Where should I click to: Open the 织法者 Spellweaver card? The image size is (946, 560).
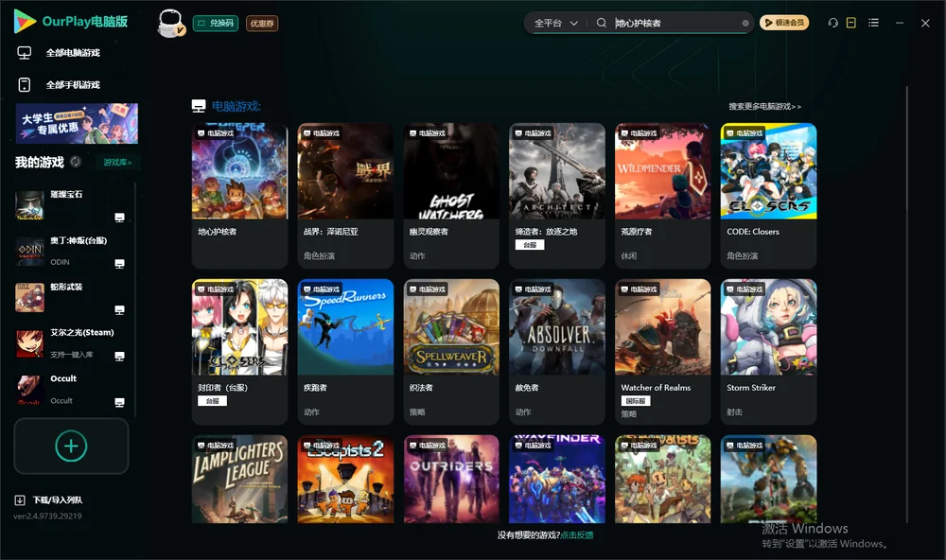click(451, 351)
